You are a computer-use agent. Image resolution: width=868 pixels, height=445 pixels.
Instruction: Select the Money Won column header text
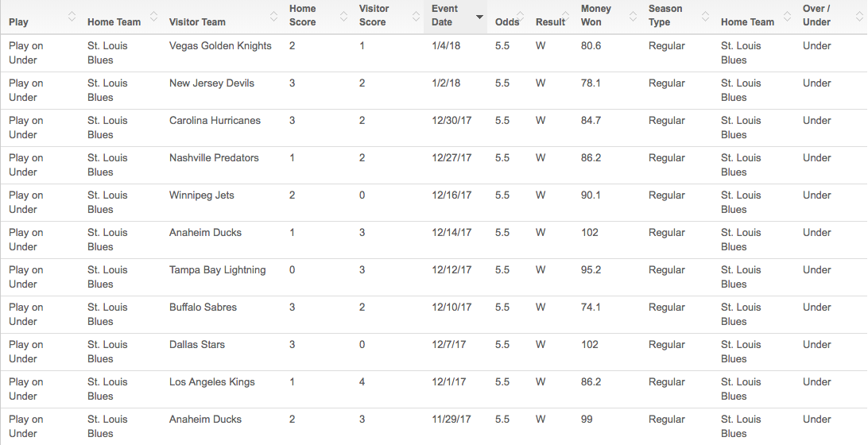pyautogui.click(x=596, y=15)
